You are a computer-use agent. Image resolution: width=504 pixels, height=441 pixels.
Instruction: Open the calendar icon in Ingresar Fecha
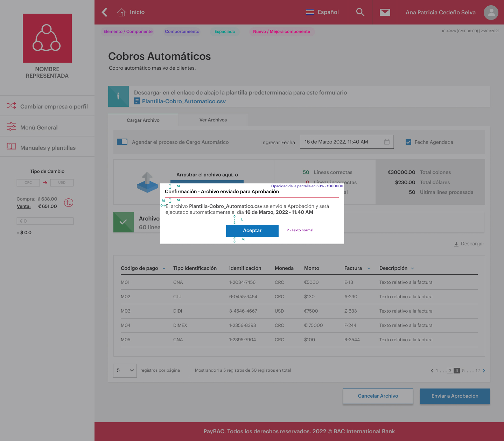(387, 142)
